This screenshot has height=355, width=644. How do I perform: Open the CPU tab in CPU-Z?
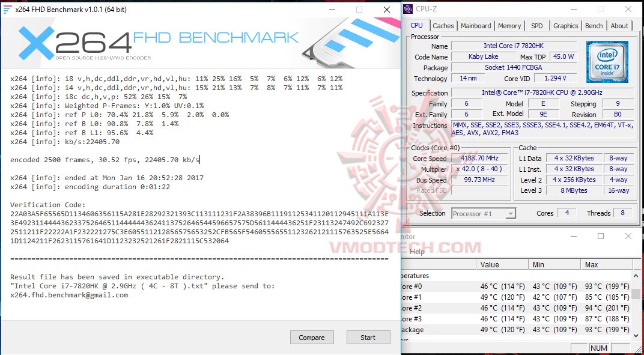416,25
